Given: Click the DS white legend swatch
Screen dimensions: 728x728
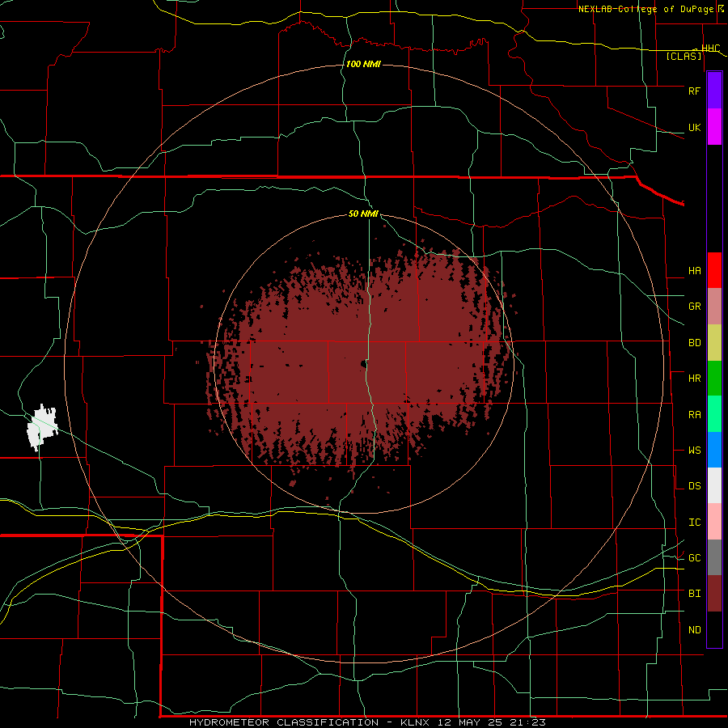Looking at the screenshot, I should (714, 485).
